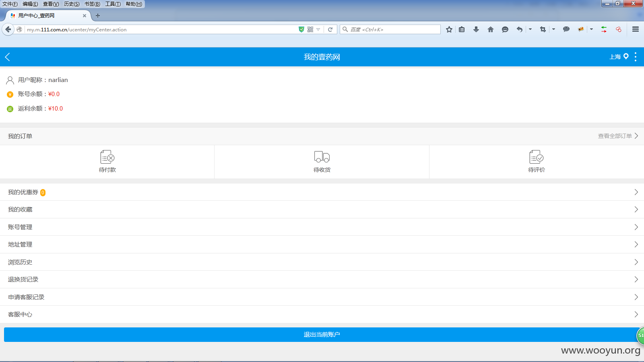Open the 帮助 menu

click(134, 4)
